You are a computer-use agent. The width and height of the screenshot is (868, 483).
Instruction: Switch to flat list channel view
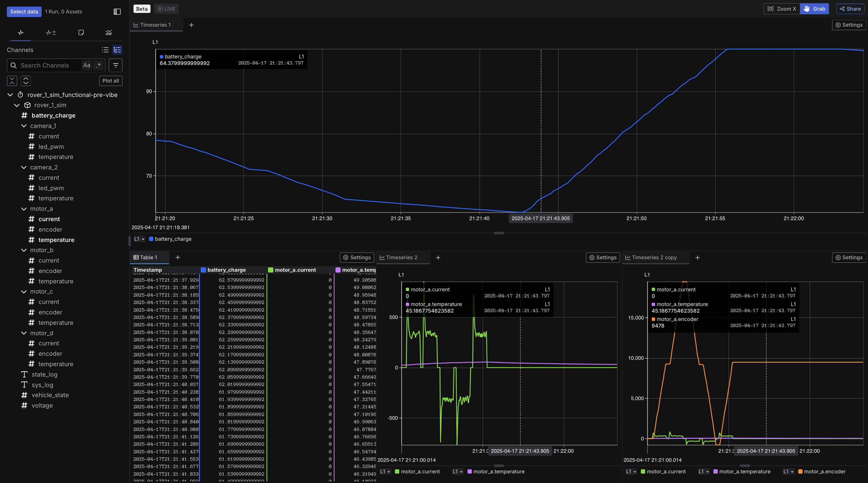tap(105, 50)
